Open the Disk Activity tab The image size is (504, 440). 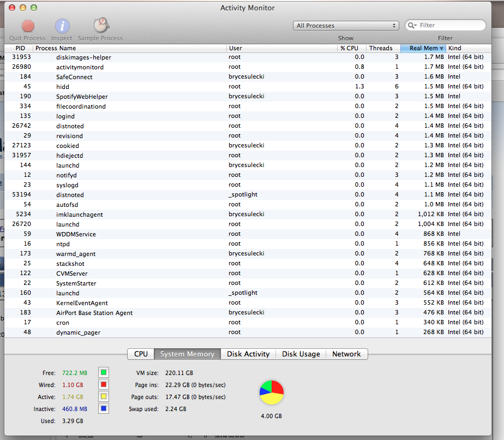click(248, 354)
